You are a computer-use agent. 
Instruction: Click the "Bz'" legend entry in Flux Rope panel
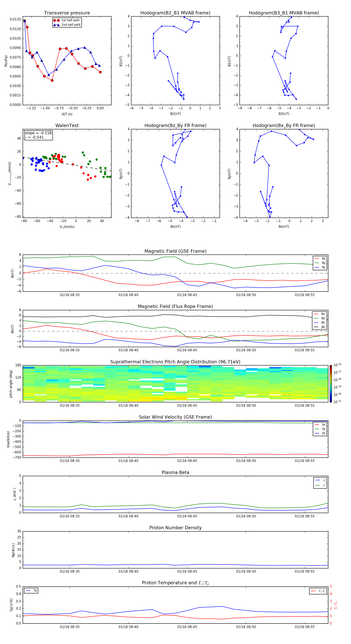click(x=323, y=323)
